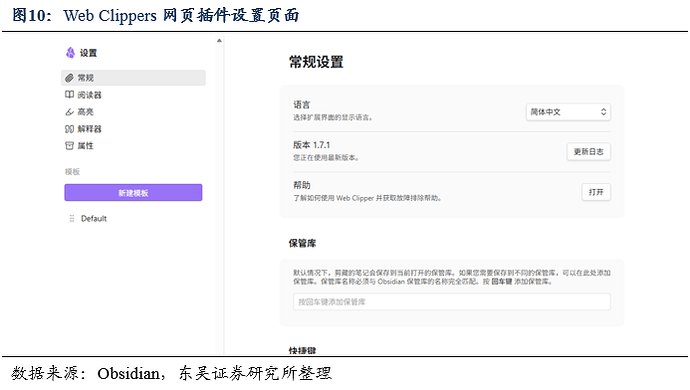Click the sidebar scroll-up arrow
690x390 pixels.
click(x=219, y=40)
